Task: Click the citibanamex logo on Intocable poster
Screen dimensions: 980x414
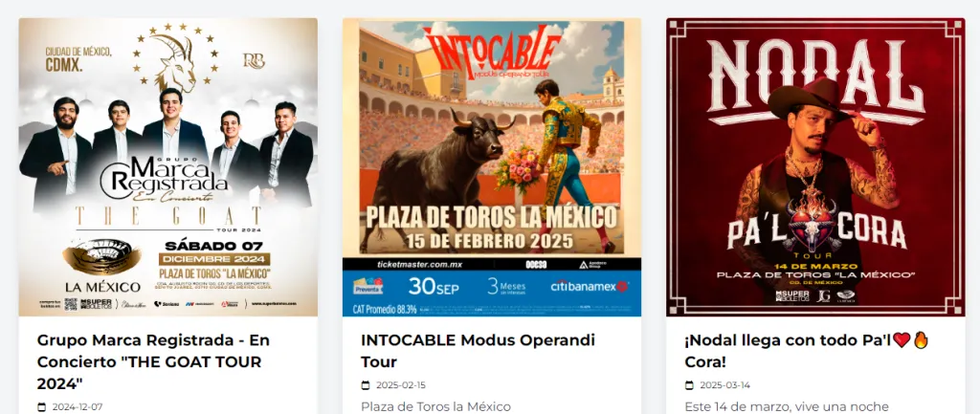Action: tap(589, 286)
